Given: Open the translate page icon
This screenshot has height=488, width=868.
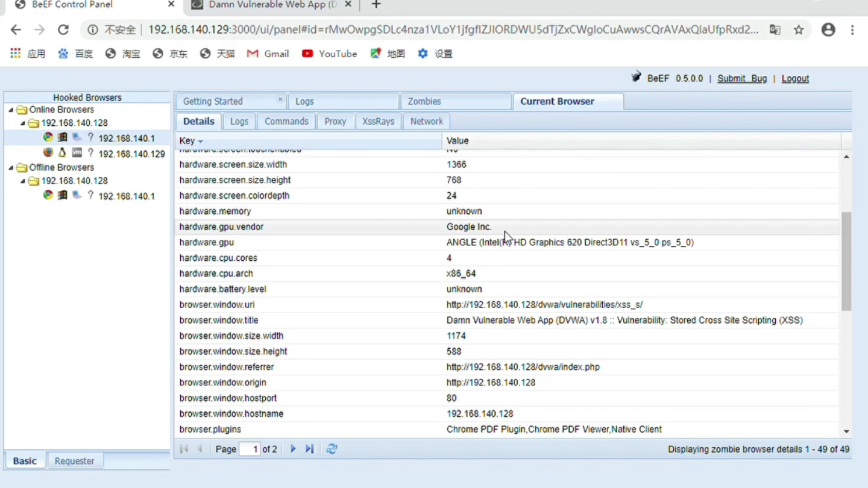Looking at the screenshot, I should (x=775, y=30).
